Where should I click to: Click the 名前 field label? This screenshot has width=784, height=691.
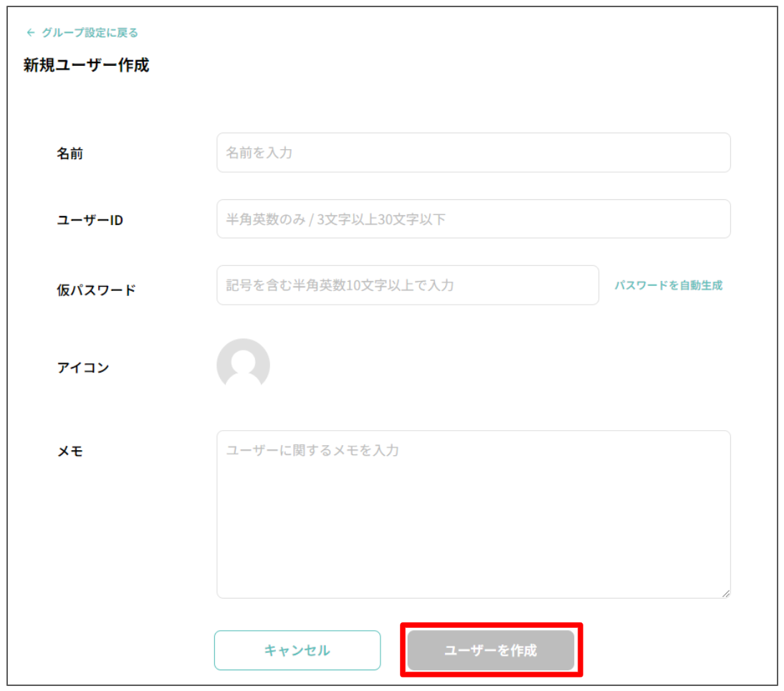pos(71,153)
